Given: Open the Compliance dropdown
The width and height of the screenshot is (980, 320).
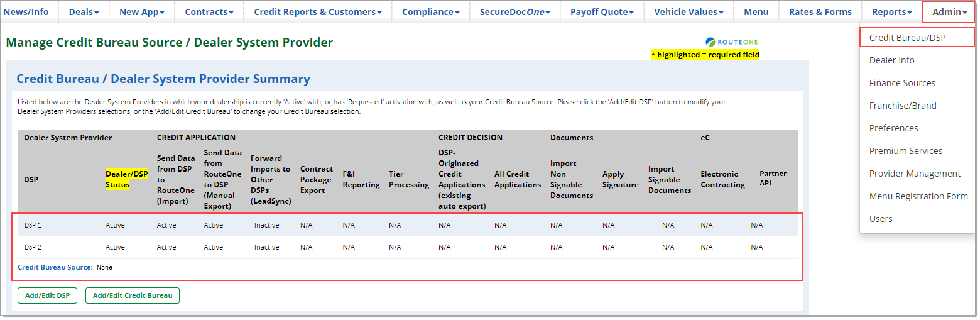Looking at the screenshot, I should pyautogui.click(x=430, y=12).
